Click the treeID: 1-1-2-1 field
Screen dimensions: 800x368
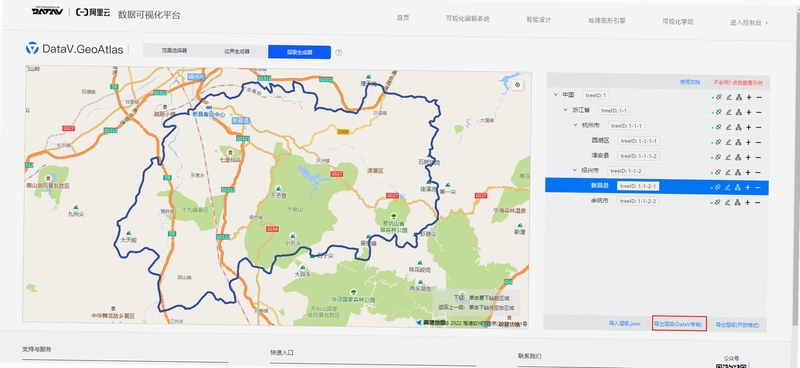click(x=638, y=186)
